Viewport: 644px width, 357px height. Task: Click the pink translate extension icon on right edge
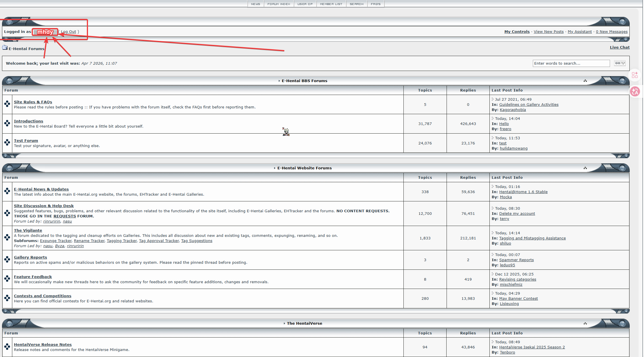tap(635, 92)
